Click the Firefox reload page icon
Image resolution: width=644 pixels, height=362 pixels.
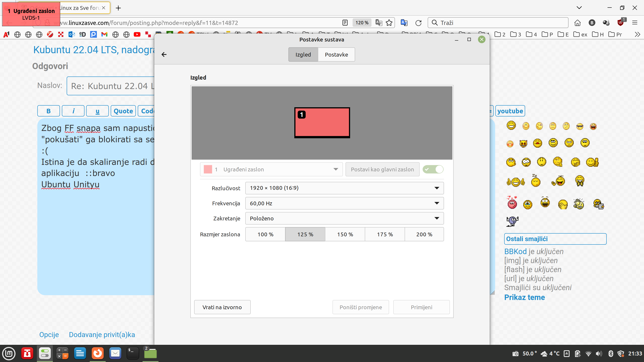coord(418,23)
